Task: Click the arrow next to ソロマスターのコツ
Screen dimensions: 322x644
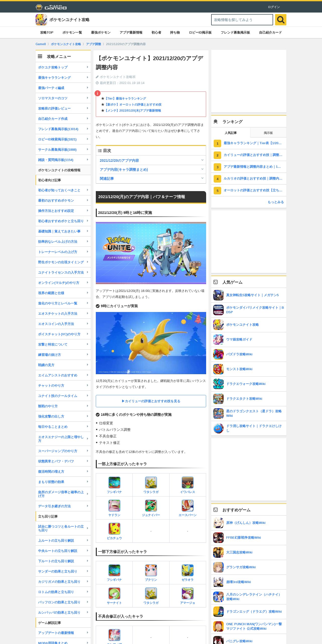Action: [x=87, y=98]
